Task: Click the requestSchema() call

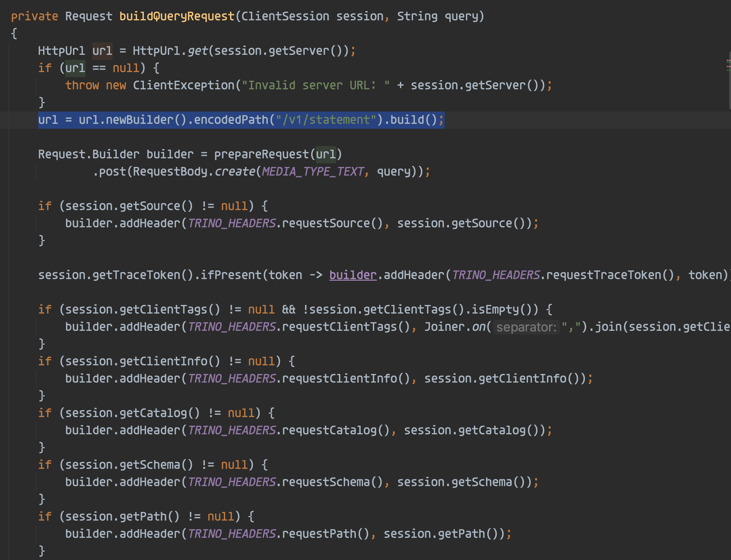Action: pyautogui.click(x=333, y=482)
